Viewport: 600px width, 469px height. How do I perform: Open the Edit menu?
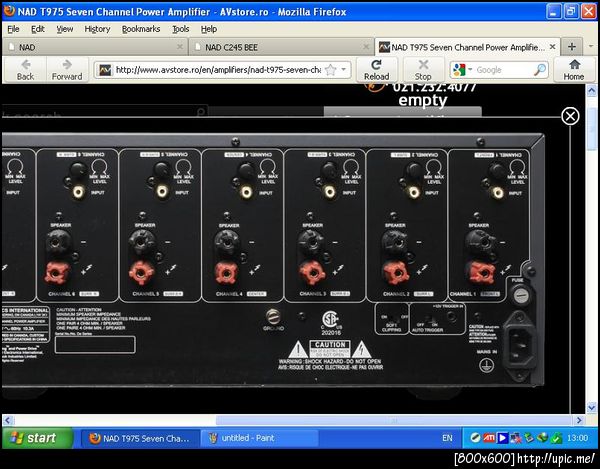38,29
